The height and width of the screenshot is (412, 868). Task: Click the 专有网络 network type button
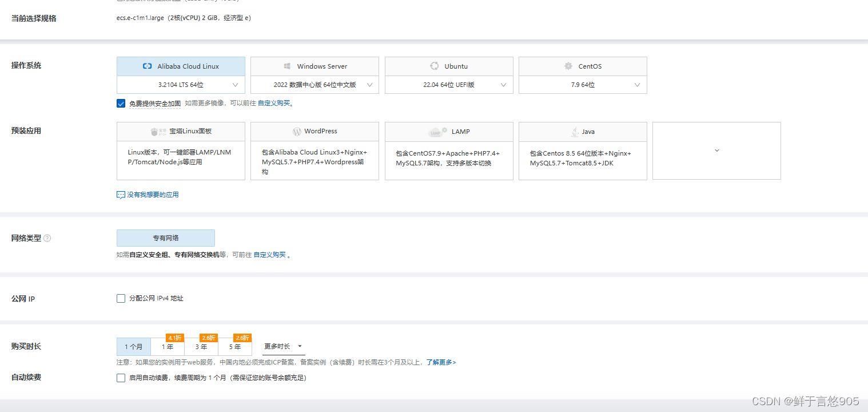[x=166, y=238]
